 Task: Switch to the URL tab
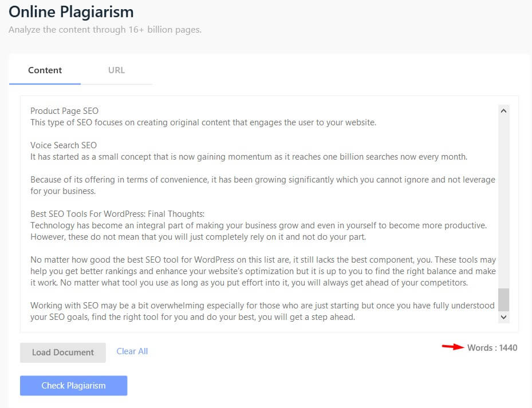point(116,70)
